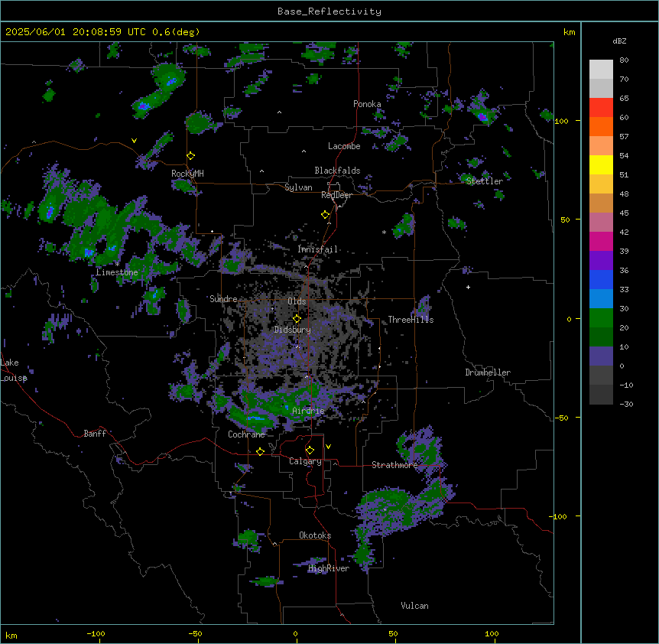
Task: Select the yellow diamond marker below Olds
Action: point(297,319)
